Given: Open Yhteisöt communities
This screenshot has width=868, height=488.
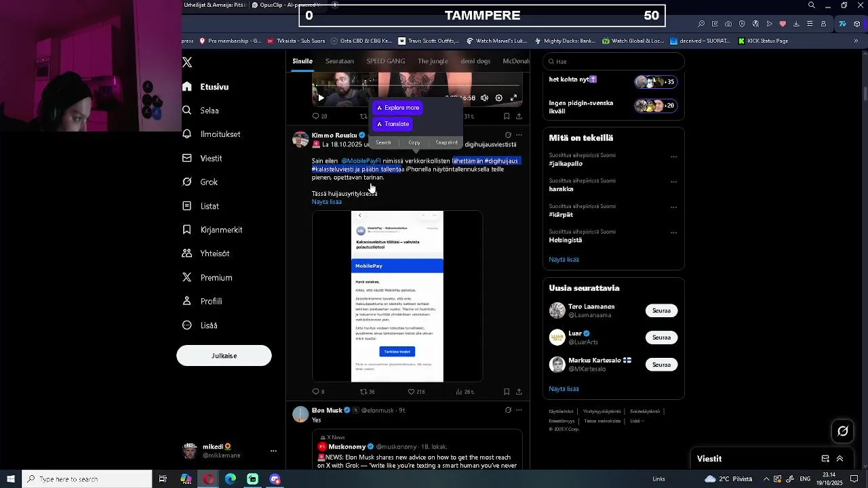Looking at the screenshot, I should coord(206,253).
